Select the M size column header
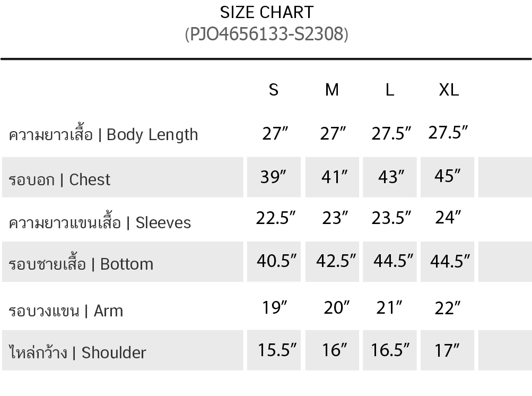This screenshot has width=532, height=396. pyautogui.click(x=332, y=90)
